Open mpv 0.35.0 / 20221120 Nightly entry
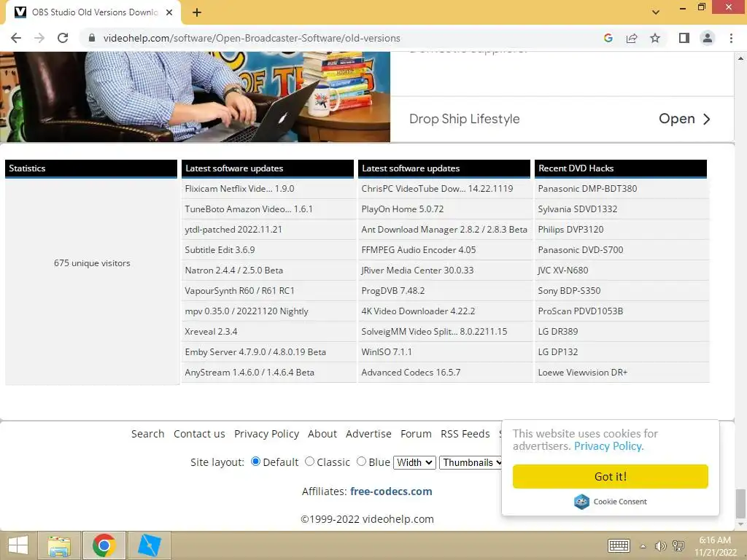This screenshot has height=560, width=747. pos(247,311)
